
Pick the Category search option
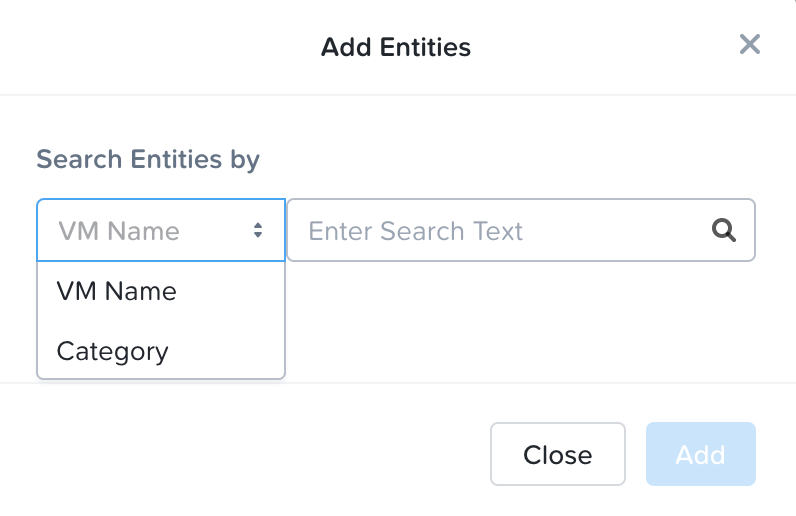pos(112,351)
